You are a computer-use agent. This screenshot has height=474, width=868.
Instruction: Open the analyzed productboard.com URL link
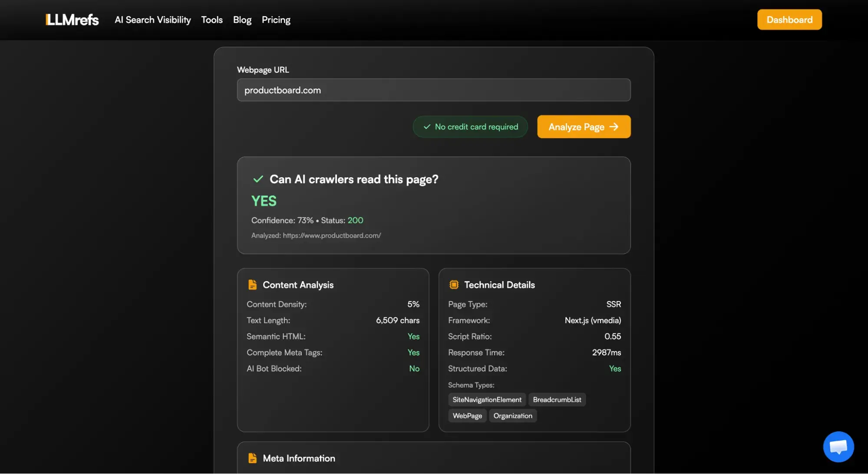coord(331,235)
